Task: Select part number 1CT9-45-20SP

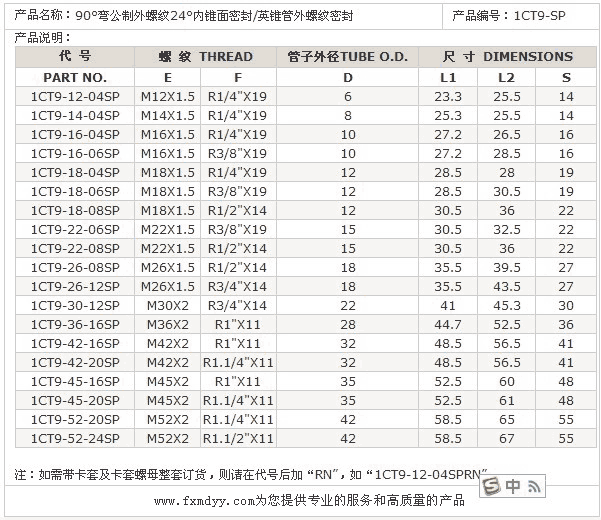Action: click(x=75, y=400)
